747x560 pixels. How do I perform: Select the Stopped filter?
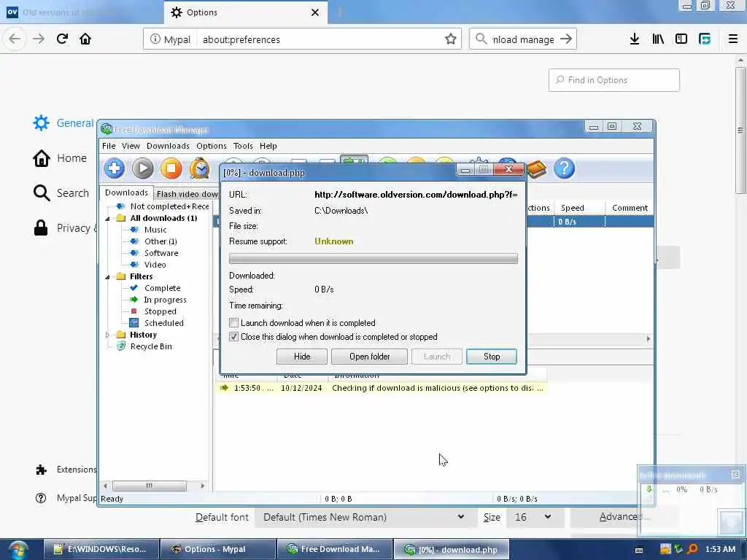point(160,311)
